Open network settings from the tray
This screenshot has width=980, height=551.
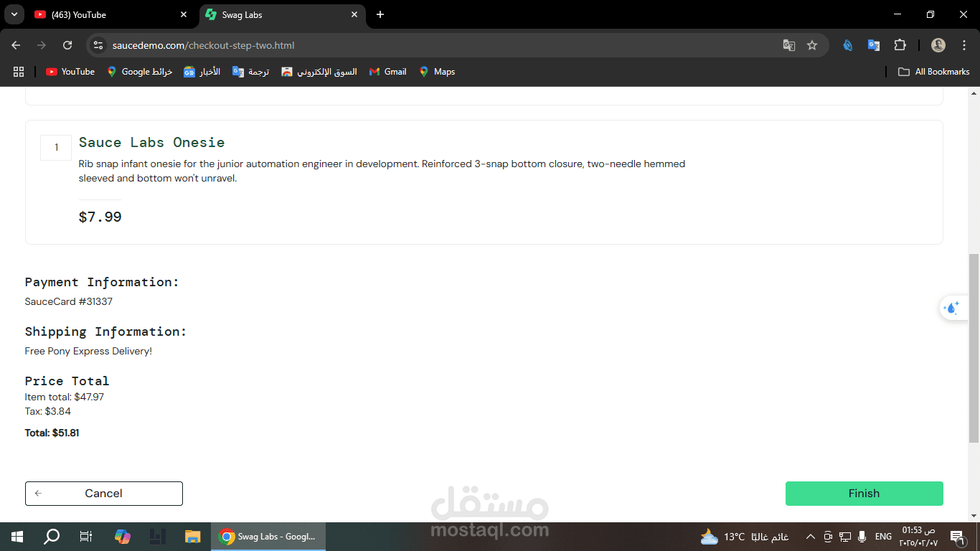845,537
